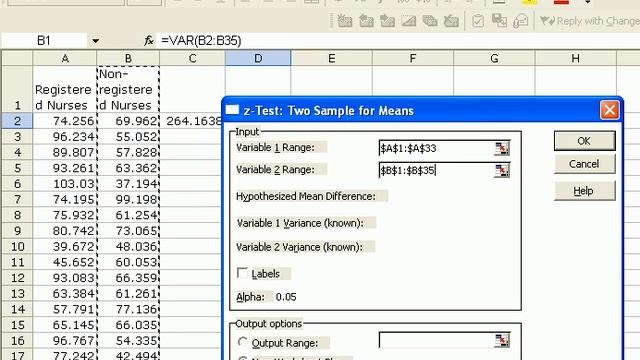Click the Show All Comments toolbar icon
The width and height of the screenshot is (640, 360).
click(x=430, y=21)
